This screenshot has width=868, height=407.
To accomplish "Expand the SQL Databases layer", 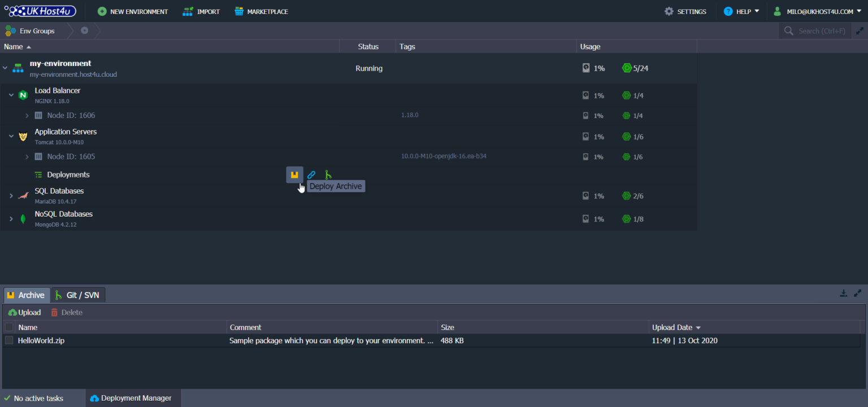I will (x=11, y=196).
